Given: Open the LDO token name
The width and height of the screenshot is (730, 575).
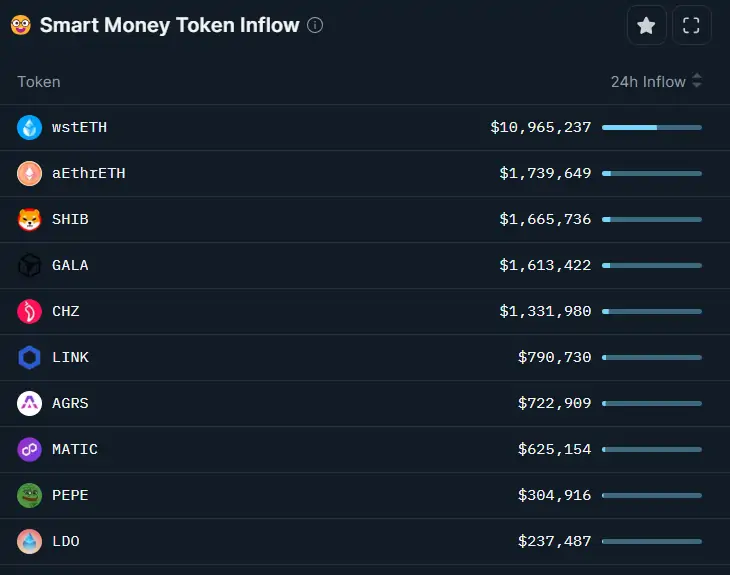Looking at the screenshot, I should [66, 541].
